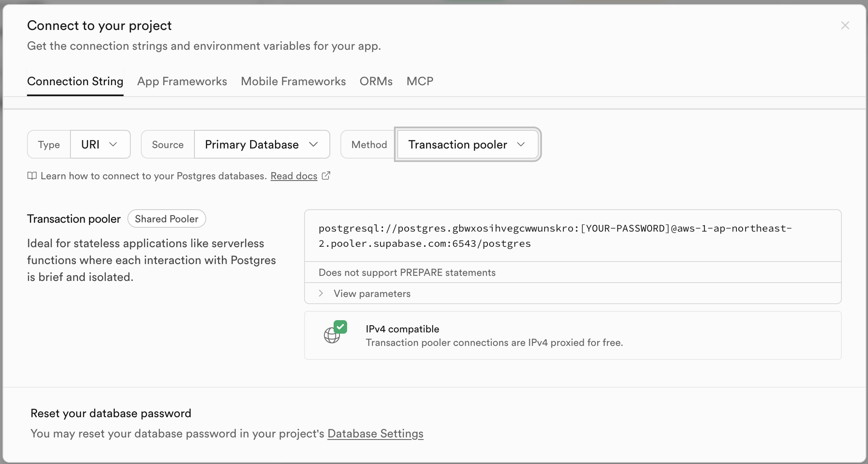This screenshot has width=868, height=464.
Task: Click the external link icon next to Read docs
Action: pyautogui.click(x=326, y=175)
